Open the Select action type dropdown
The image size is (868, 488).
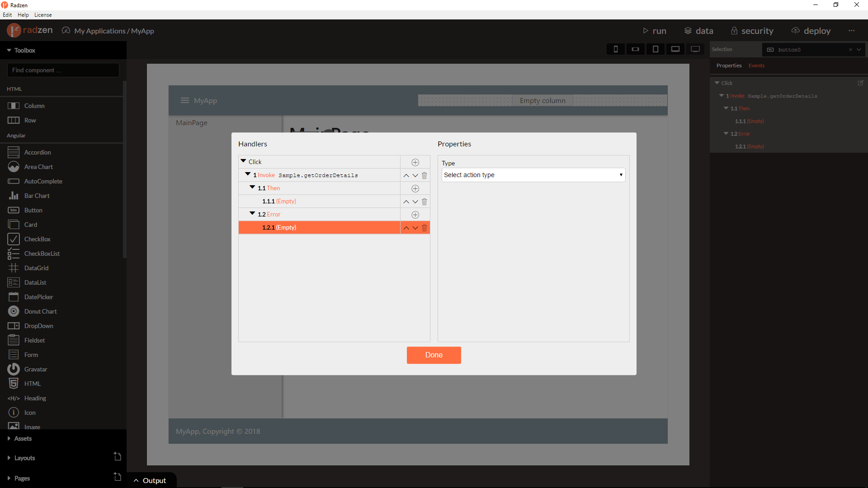(533, 175)
